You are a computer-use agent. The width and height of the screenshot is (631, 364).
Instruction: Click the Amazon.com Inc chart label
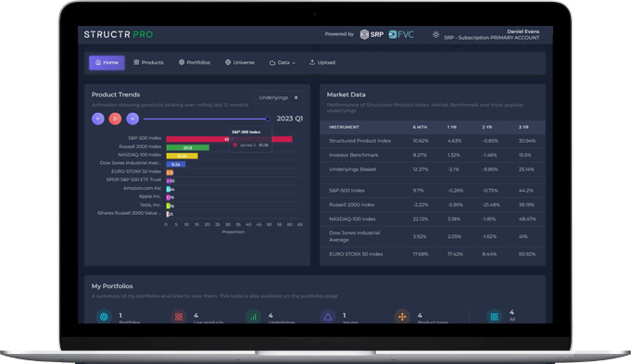[x=142, y=188]
